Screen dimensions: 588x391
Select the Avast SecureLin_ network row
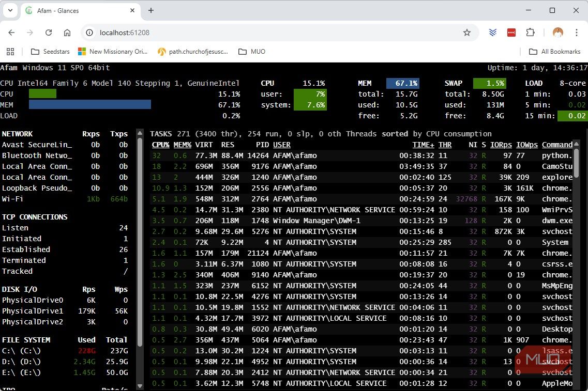pyautogui.click(x=65, y=145)
